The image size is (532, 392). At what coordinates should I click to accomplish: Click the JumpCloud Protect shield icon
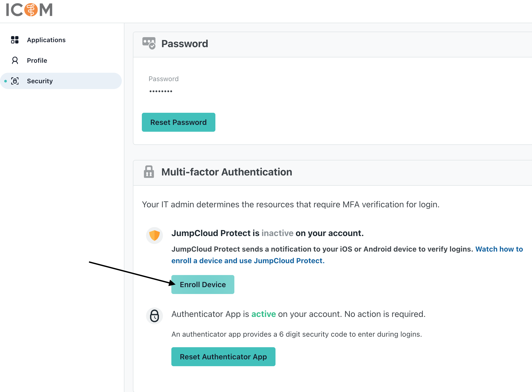point(154,235)
